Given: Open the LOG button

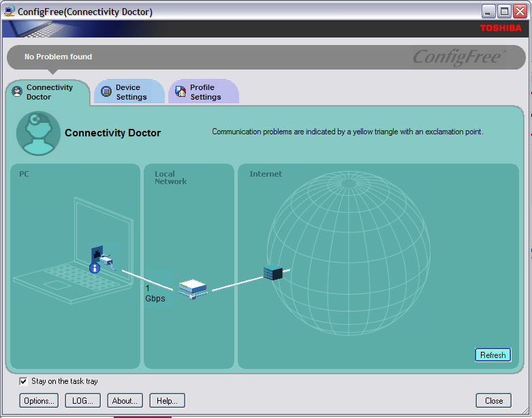Looking at the screenshot, I should click(x=83, y=401).
